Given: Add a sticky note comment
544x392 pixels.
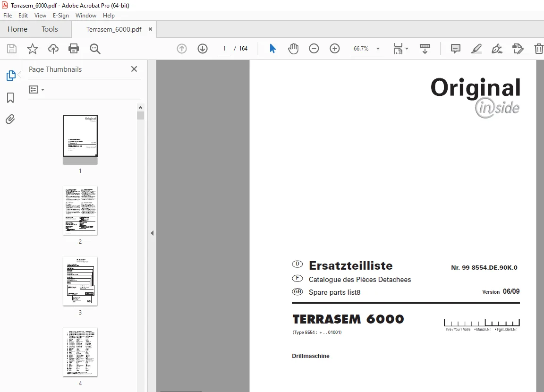Looking at the screenshot, I should point(456,49).
